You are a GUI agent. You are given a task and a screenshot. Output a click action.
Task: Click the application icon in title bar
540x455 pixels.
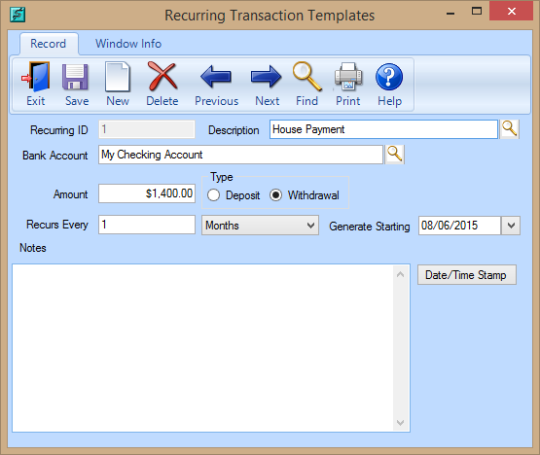17,15
